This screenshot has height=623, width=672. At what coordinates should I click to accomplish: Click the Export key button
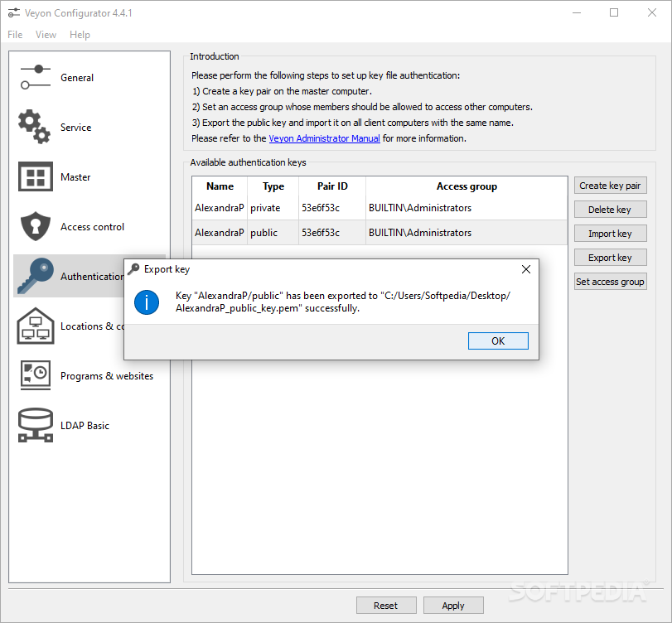[611, 258]
